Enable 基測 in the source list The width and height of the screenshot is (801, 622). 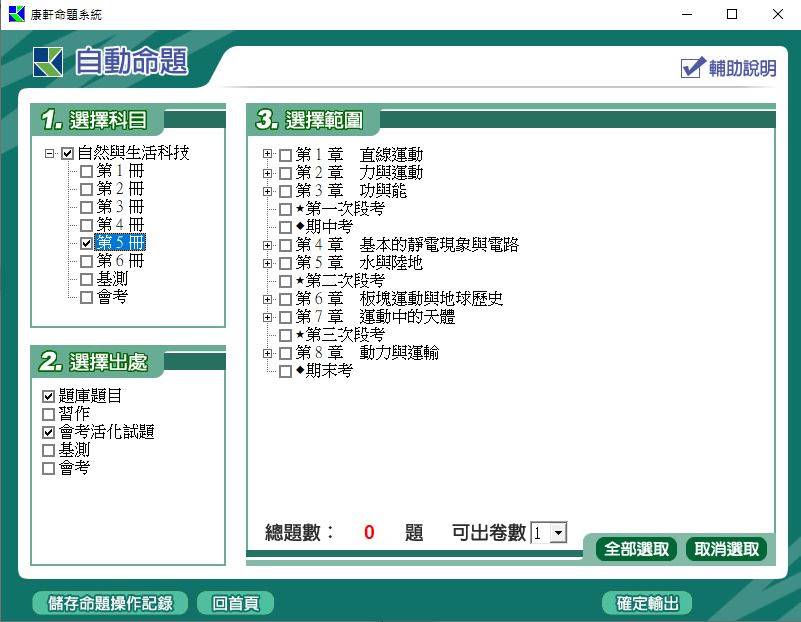pos(49,450)
